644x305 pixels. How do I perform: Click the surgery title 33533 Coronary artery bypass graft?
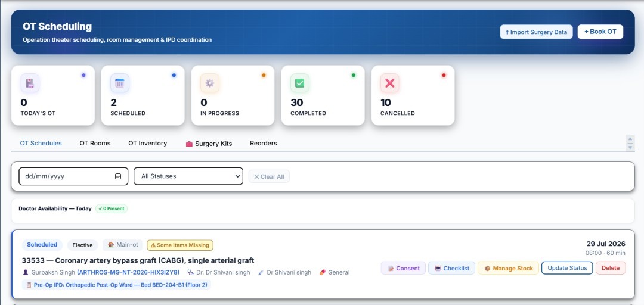pos(138,260)
